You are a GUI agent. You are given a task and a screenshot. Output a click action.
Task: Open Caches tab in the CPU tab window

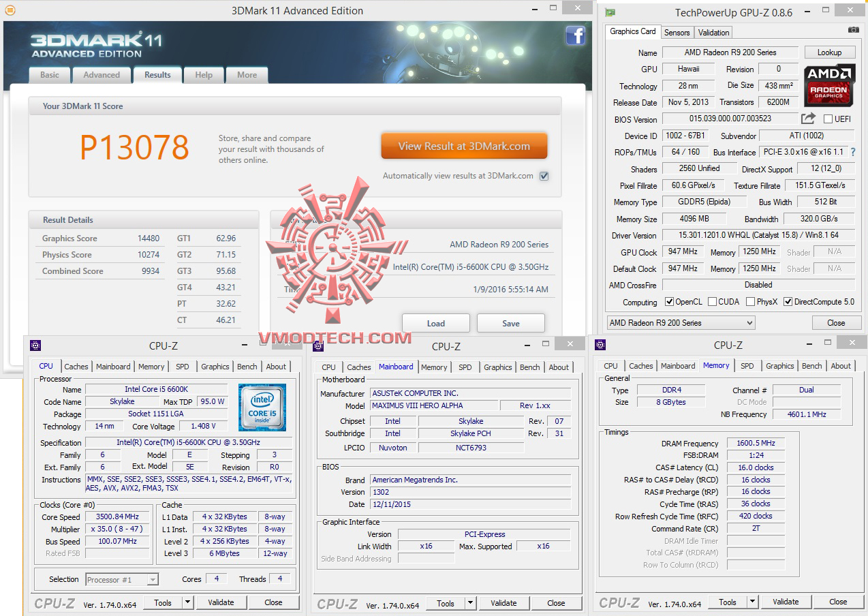76,367
